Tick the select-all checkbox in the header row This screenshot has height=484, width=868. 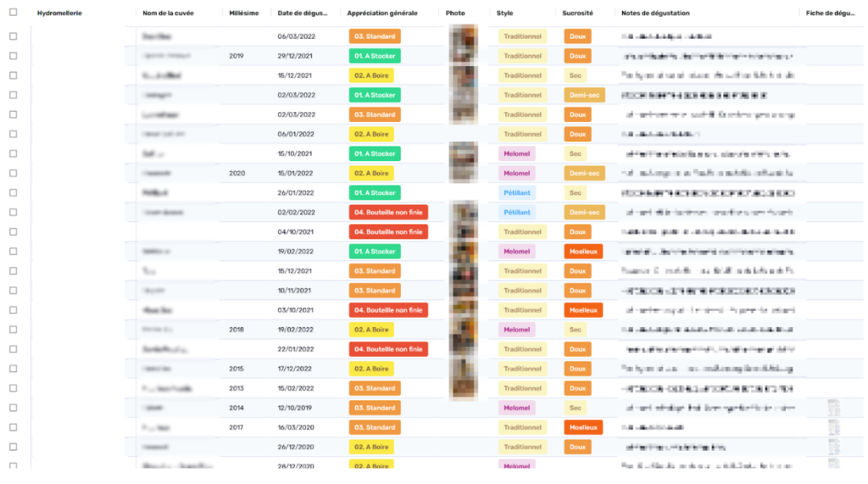pyautogui.click(x=13, y=14)
